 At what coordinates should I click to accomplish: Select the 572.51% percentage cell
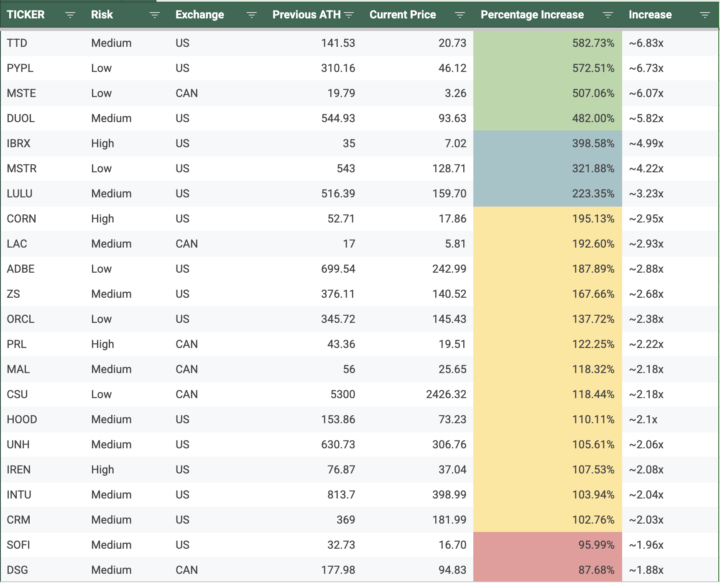548,68
